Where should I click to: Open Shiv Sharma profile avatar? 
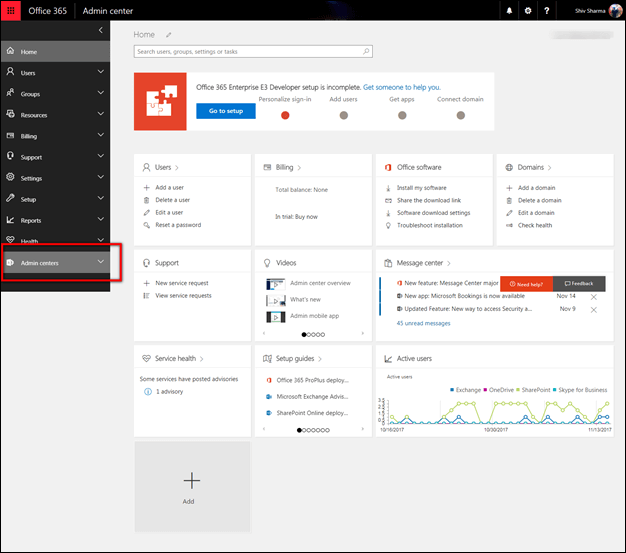pyautogui.click(x=615, y=11)
